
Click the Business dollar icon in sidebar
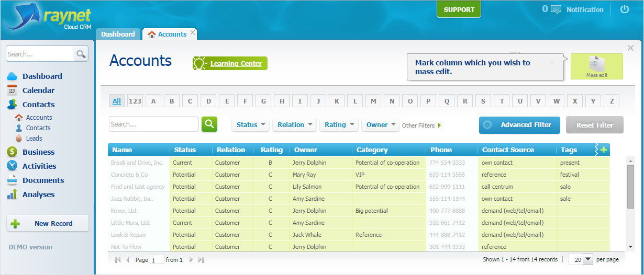12,152
